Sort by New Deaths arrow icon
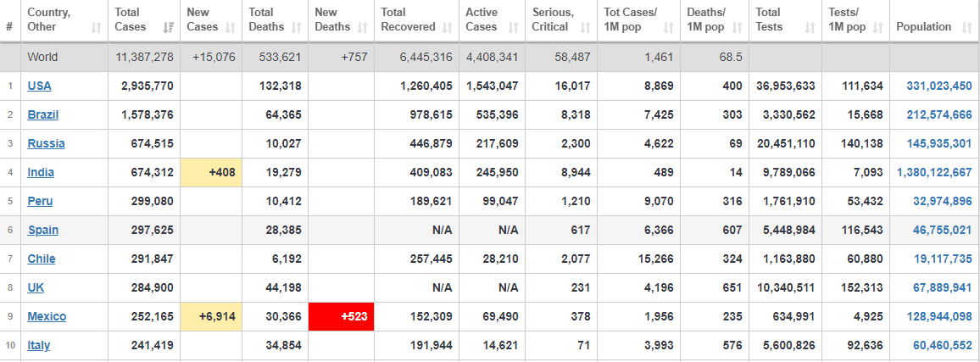 click(363, 27)
